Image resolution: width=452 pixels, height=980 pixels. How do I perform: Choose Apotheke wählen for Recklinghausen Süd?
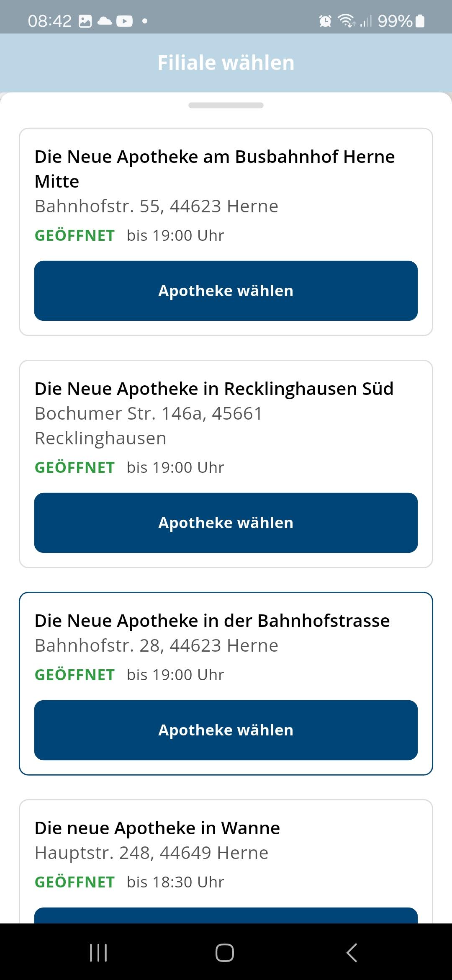coord(226,523)
